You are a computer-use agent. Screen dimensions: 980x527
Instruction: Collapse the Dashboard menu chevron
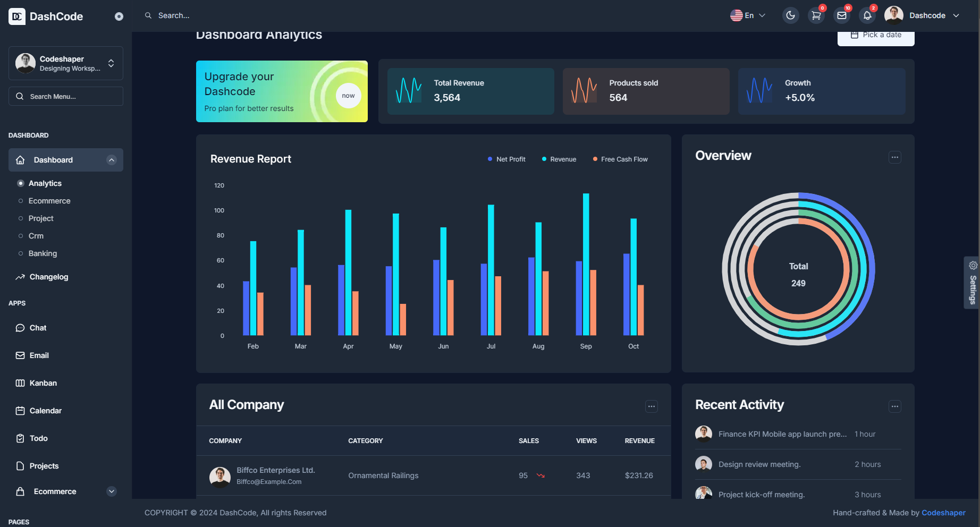(x=112, y=160)
